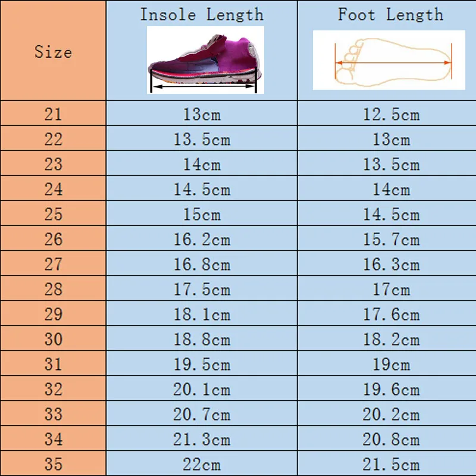This screenshot has height=476, width=476.
Task: Click the 13.5cm insole length cell
Action: tap(202, 139)
